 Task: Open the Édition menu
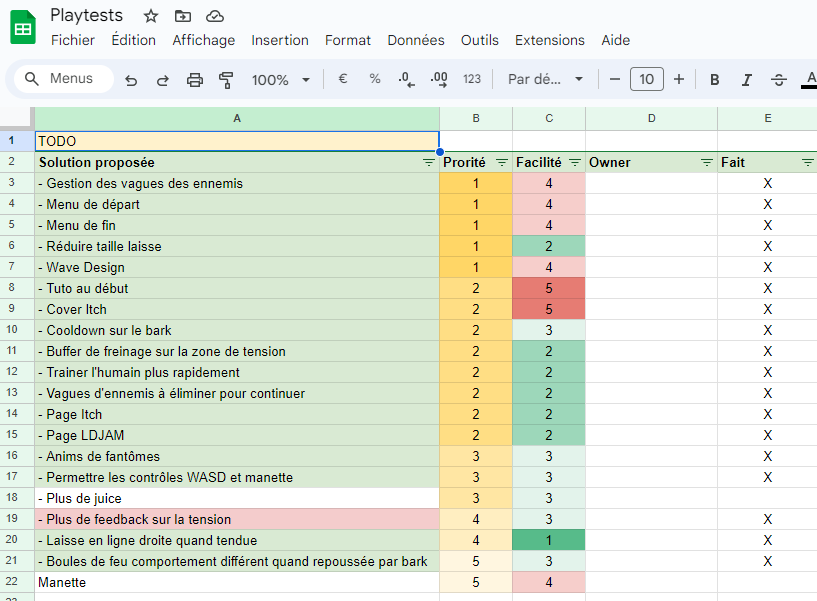pyautogui.click(x=133, y=40)
